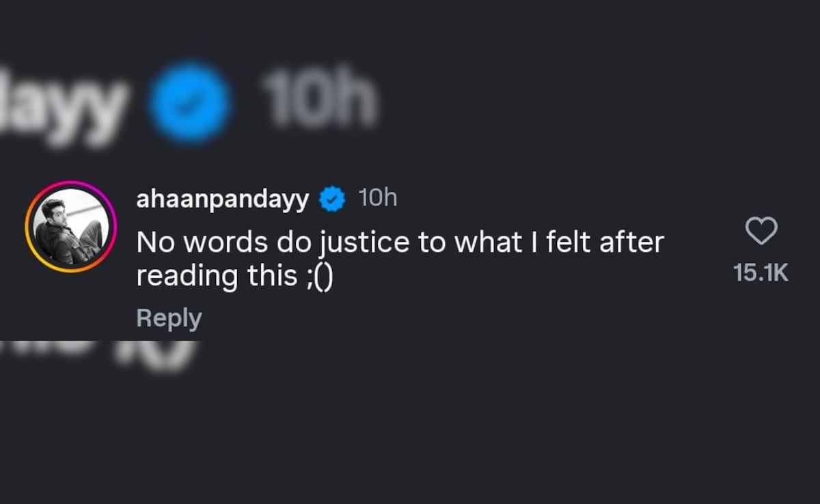Screen dimensions: 820x504
Task: Click the blue verified badge beside ahaanpandayy
Action: tap(333, 199)
